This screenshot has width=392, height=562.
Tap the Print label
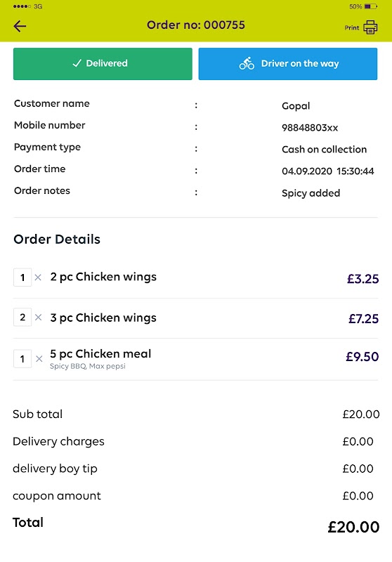coord(352,27)
